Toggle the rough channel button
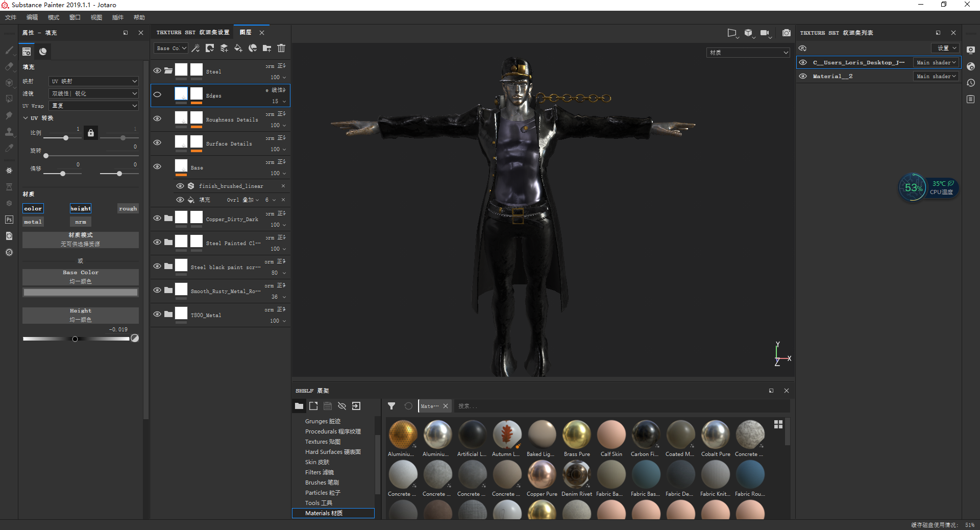Image resolution: width=980 pixels, height=530 pixels. pyautogui.click(x=128, y=208)
